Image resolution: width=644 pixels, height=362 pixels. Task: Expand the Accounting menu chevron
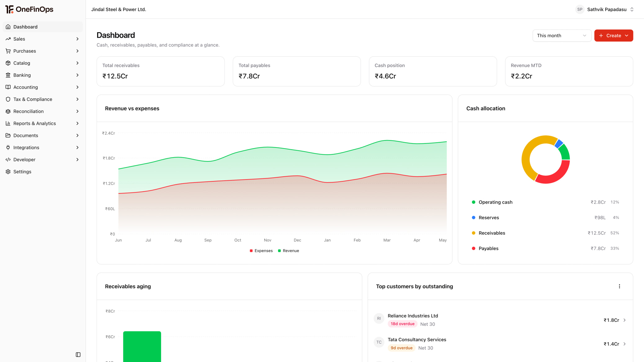(x=78, y=87)
